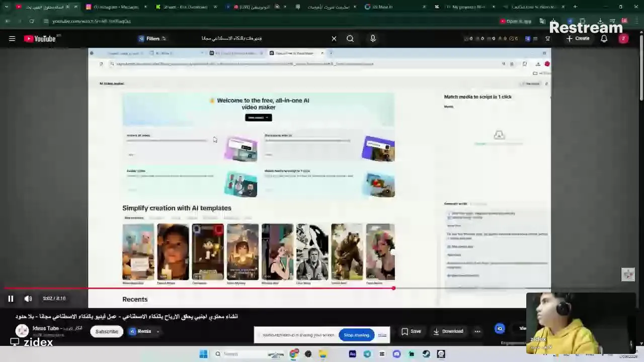Clear the search box with the X icon

point(334,39)
